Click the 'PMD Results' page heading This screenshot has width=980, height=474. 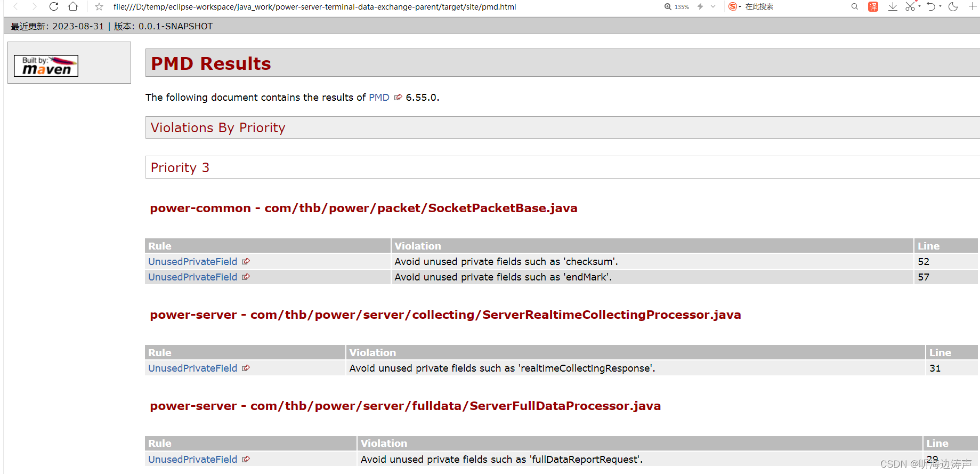click(x=211, y=63)
